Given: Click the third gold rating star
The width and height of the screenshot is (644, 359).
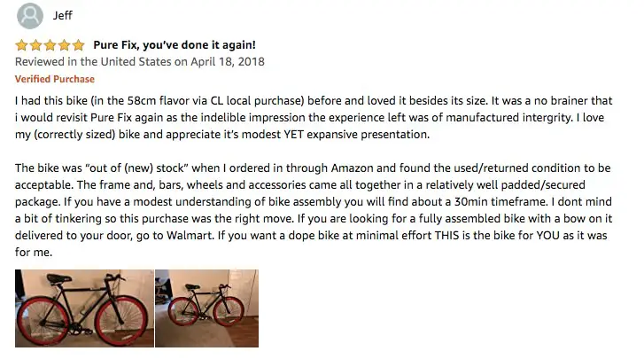Looking at the screenshot, I should pyautogui.click(x=50, y=45).
